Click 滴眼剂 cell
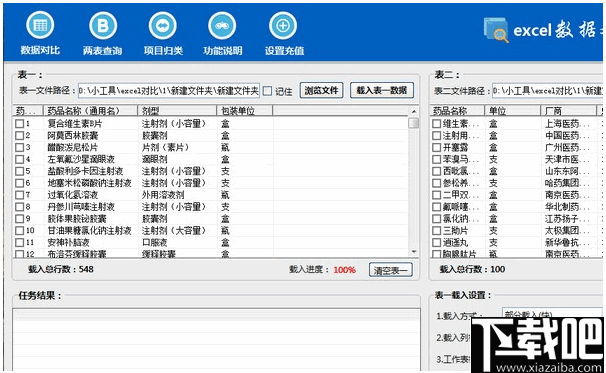The width and height of the screenshot is (606, 373). [155, 159]
